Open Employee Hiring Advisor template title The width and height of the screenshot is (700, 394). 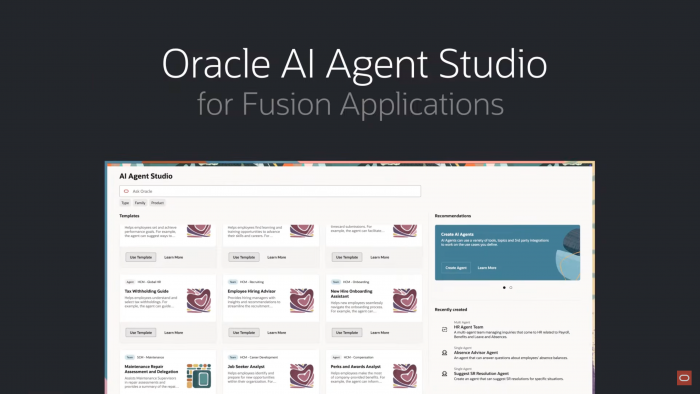coord(252,291)
